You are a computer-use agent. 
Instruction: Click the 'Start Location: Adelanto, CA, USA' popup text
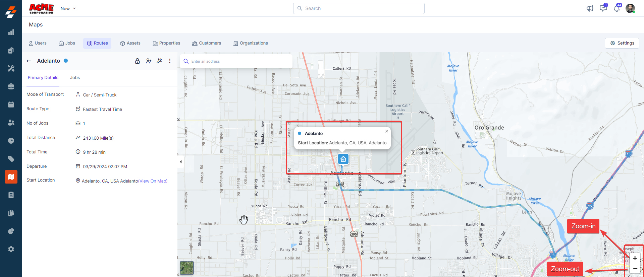(342, 143)
